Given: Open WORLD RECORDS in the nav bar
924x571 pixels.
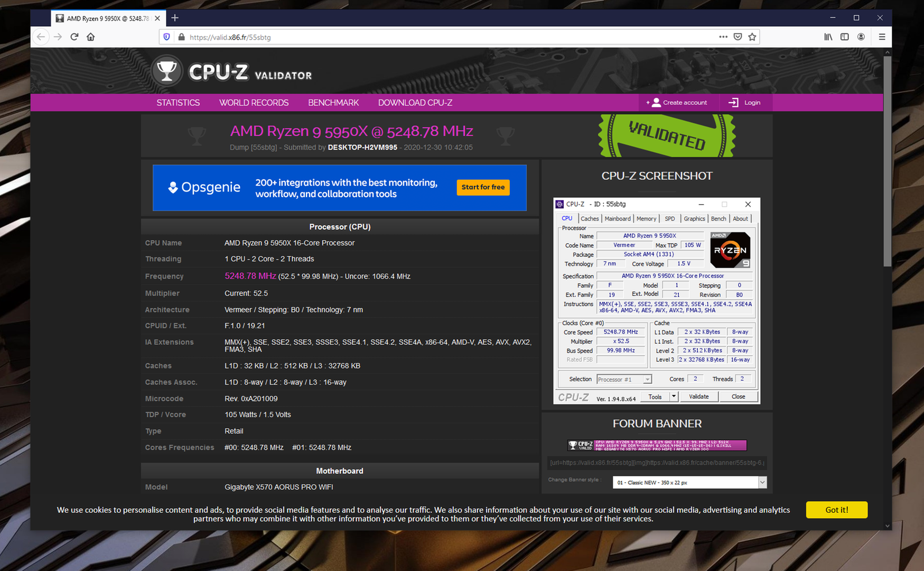Looking at the screenshot, I should click(x=254, y=103).
